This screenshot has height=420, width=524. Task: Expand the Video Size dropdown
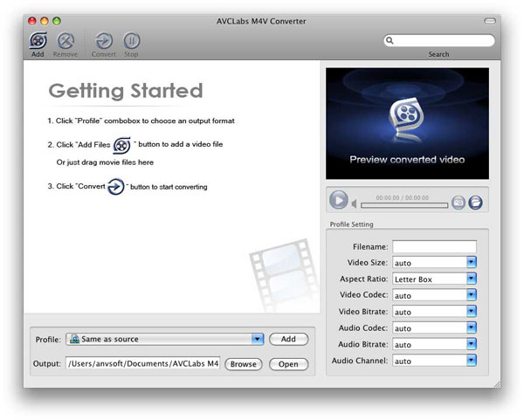tap(472, 262)
